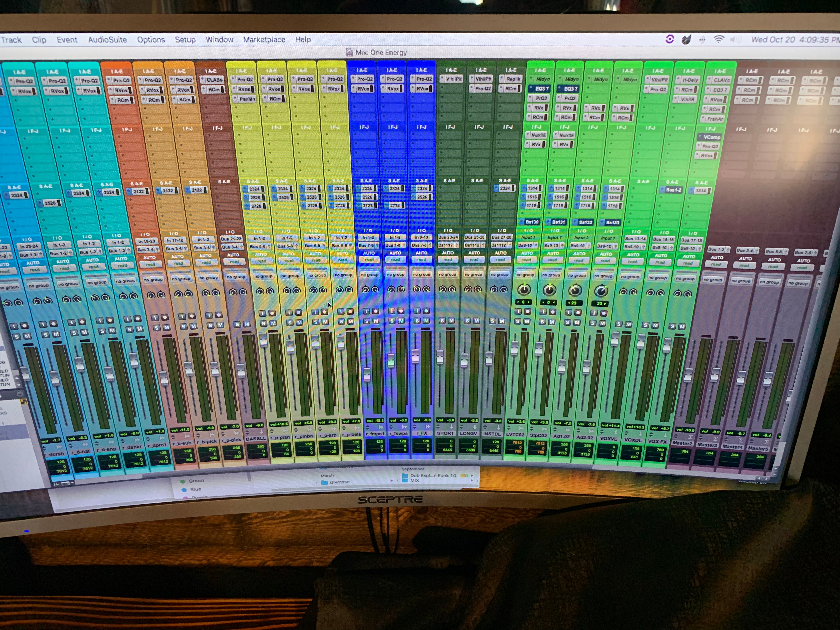Click record-enable icon on r_p-arp track

pyautogui.click(x=324, y=312)
